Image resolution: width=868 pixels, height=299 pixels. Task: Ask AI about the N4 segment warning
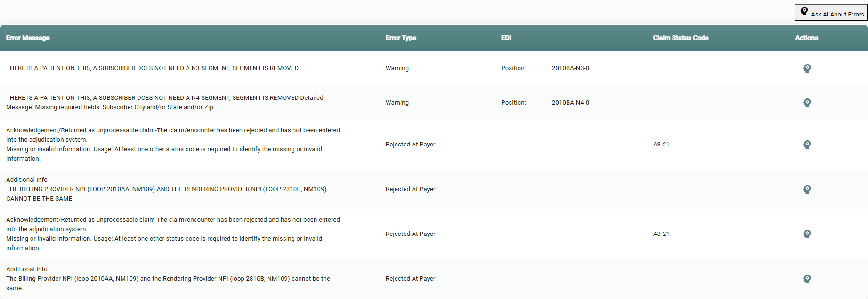(807, 103)
